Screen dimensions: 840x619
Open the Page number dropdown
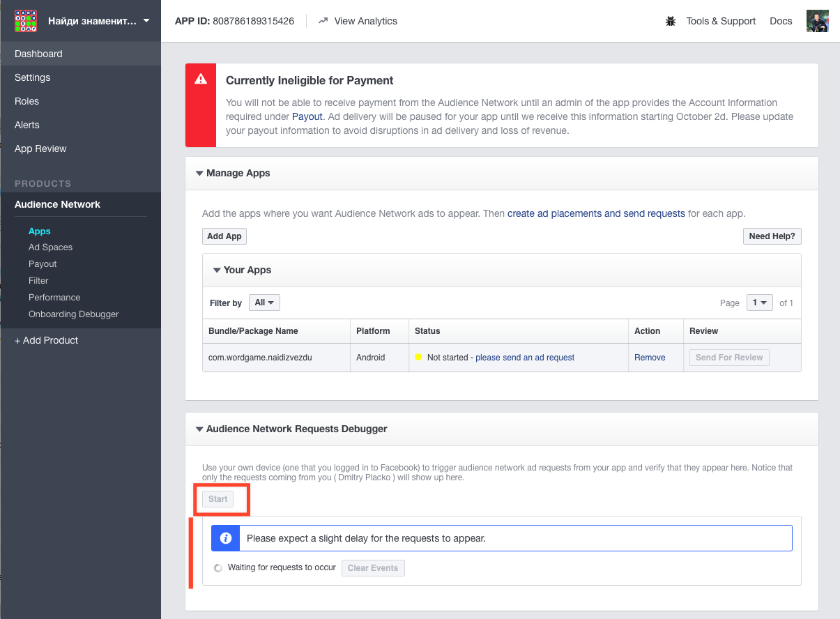click(760, 303)
